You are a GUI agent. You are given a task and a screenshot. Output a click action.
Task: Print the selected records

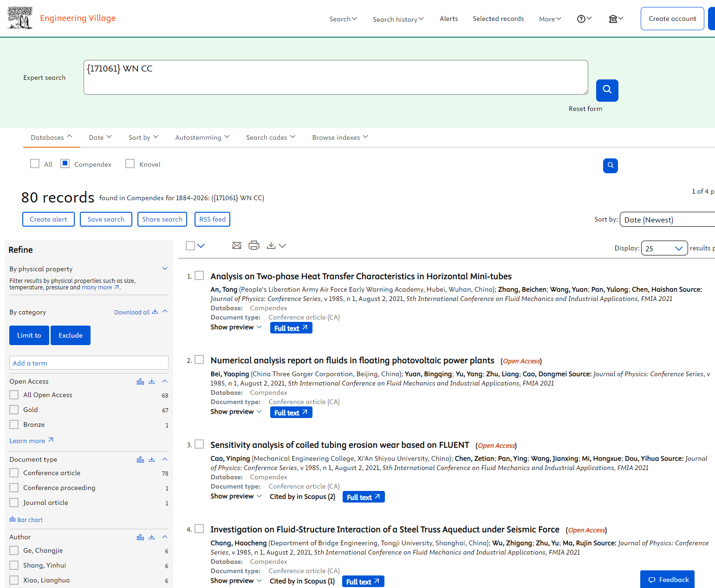254,246
